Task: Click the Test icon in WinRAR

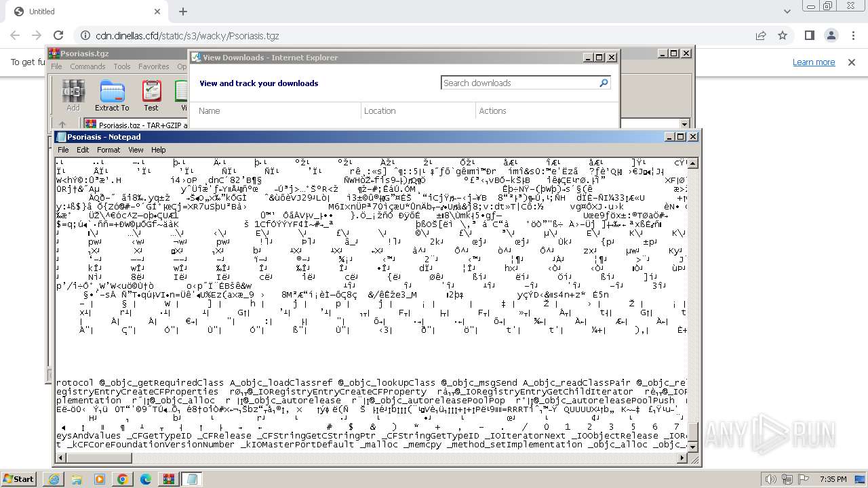Action: click(151, 96)
